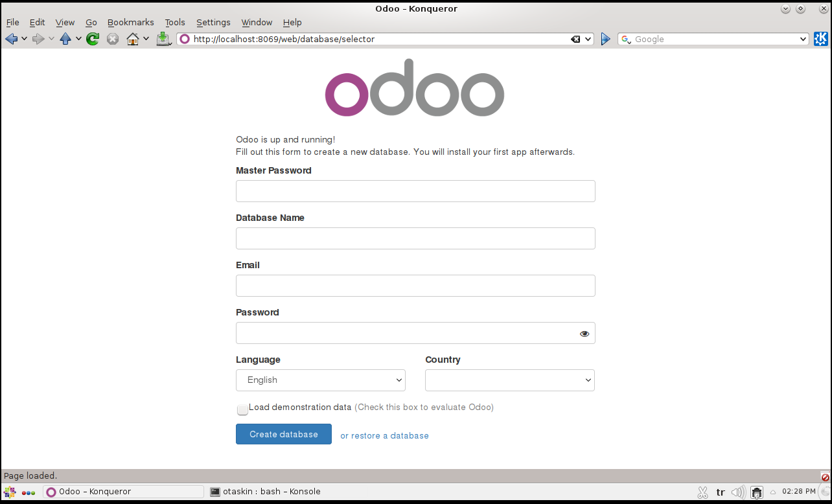Click 'or restore a database' link
The width and height of the screenshot is (832, 504).
pyautogui.click(x=384, y=435)
